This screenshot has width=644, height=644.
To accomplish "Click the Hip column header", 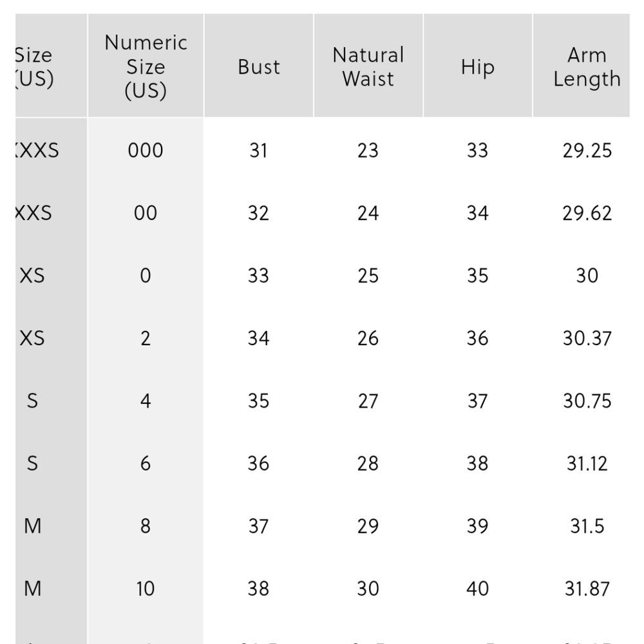I will point(478,67).
